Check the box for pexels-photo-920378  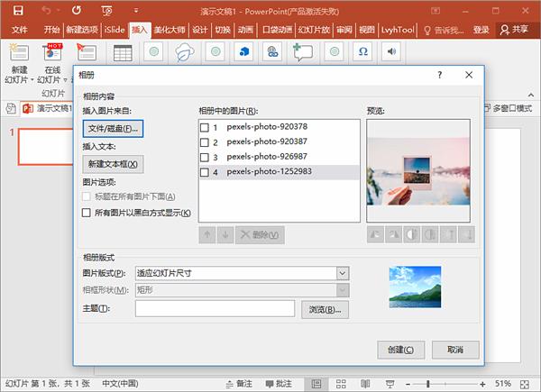(x=205, y=128)
